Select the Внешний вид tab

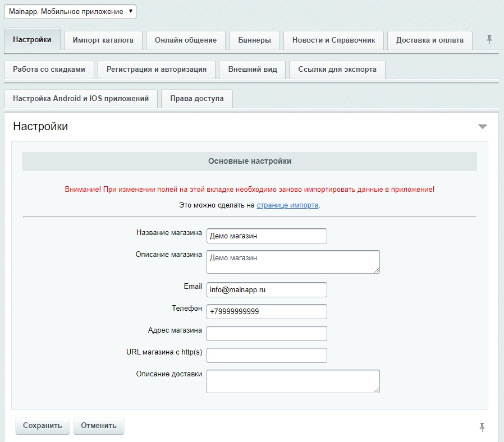point(253,70)
